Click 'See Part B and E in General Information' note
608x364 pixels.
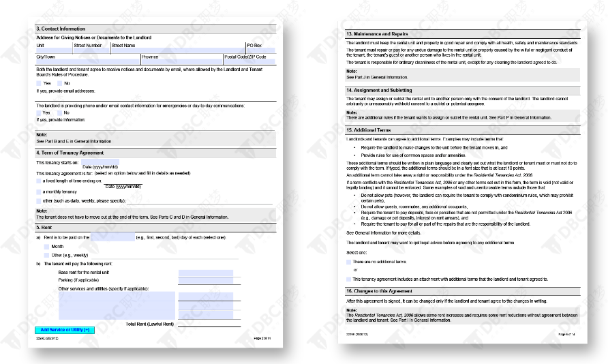[74, 142]
